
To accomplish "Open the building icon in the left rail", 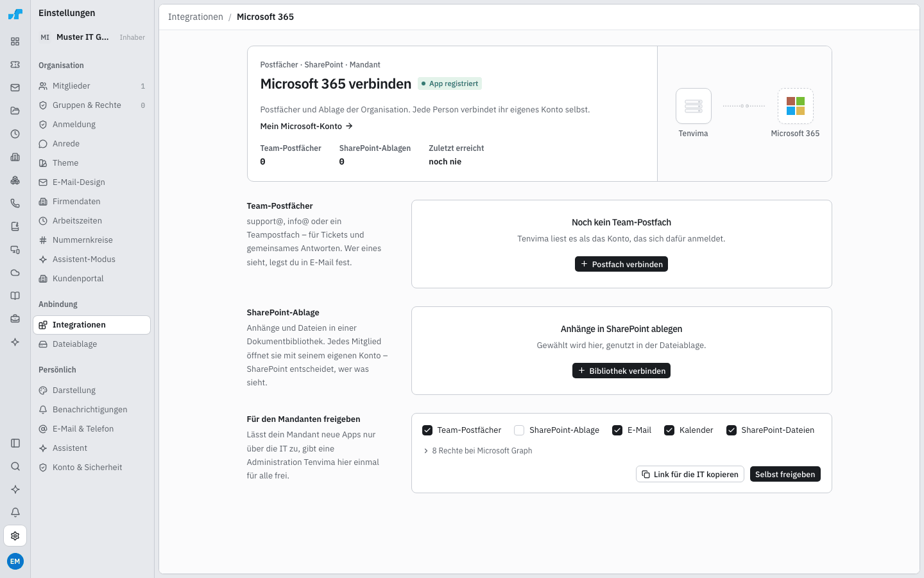I will [15, 157].
